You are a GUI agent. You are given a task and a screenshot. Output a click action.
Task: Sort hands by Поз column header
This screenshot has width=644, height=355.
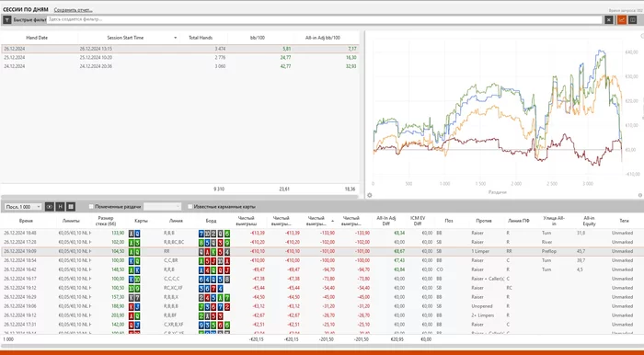(x=449, y=221)
